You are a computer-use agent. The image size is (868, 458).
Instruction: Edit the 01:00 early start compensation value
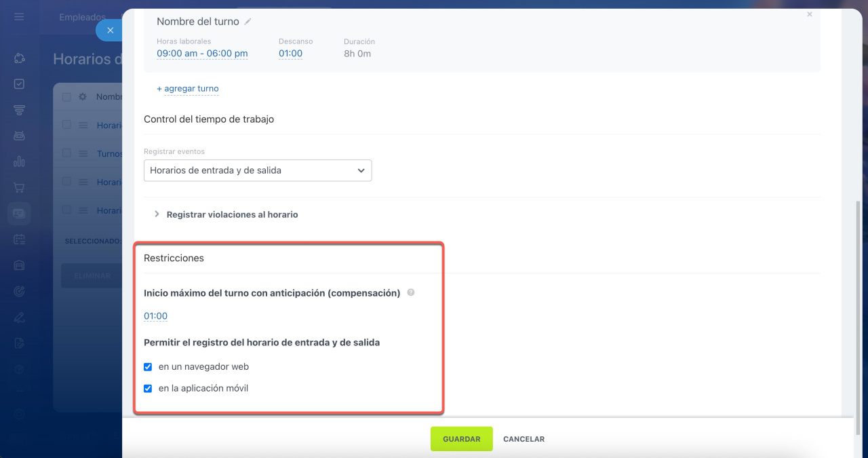(155, 316)
